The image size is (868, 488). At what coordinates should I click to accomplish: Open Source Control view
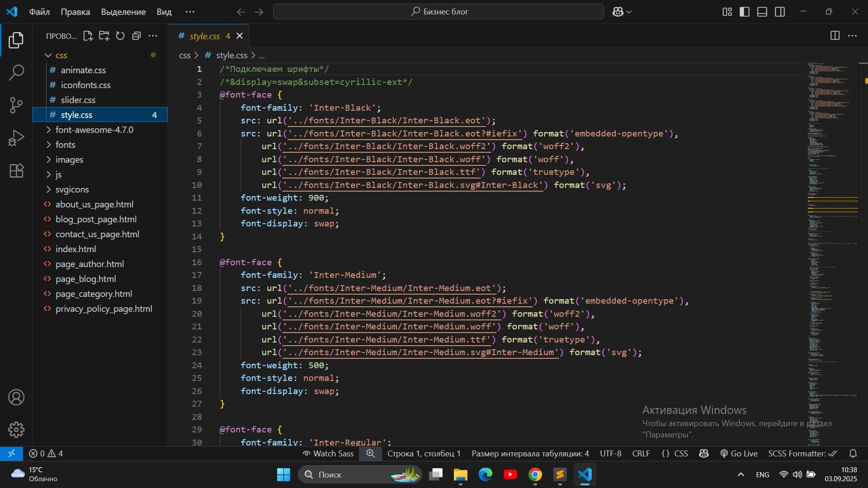[16, 105]
